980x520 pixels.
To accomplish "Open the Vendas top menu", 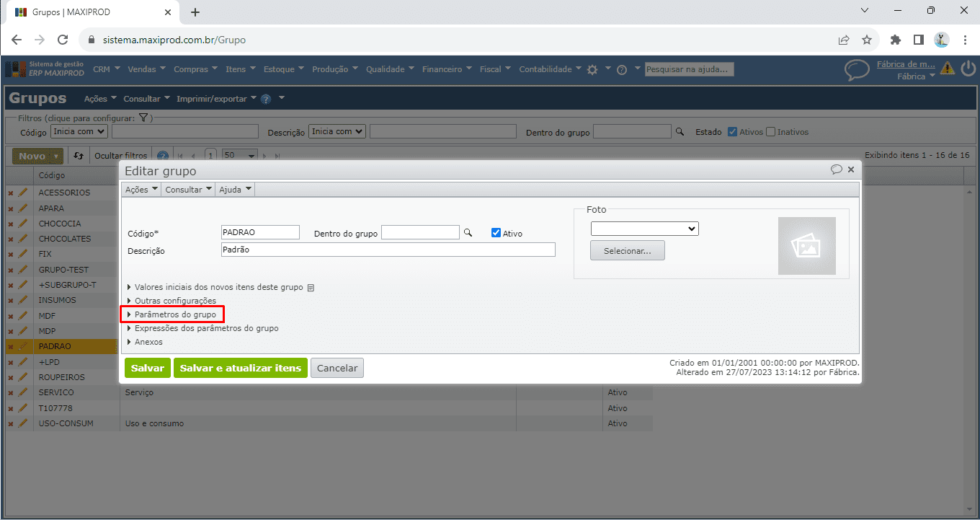I will 147,69.
